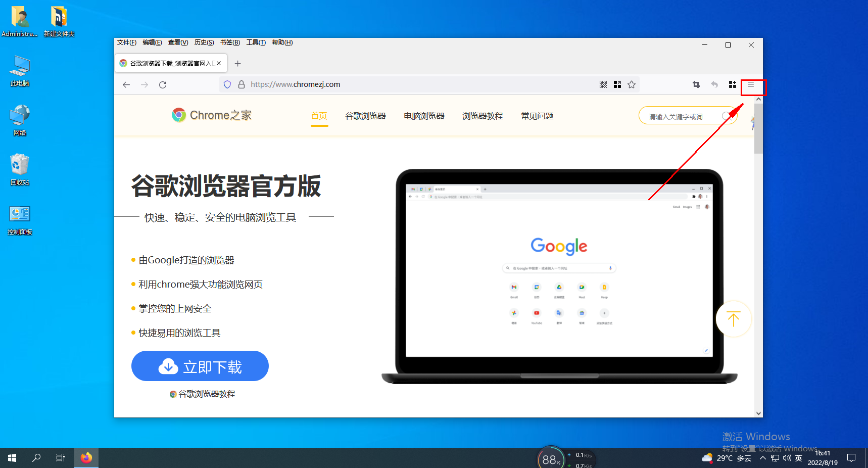
Task: Open the 浏览器教程 nav link
Action: click(483, 116)
